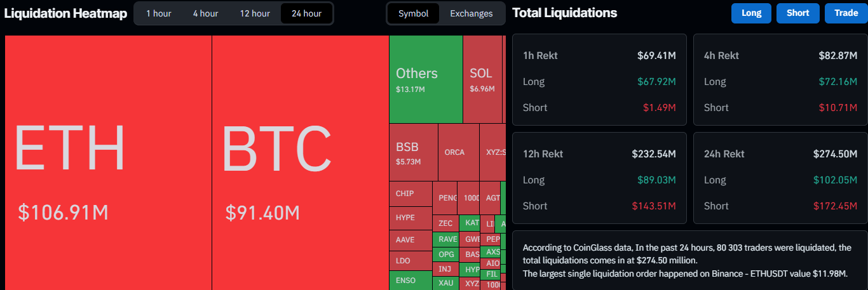Click the ETH heatmap tile

click(x=108, y=162)
